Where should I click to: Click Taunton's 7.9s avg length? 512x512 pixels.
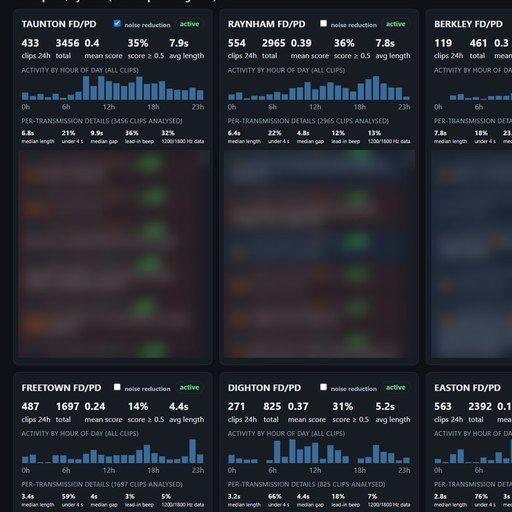coord(179,43)
